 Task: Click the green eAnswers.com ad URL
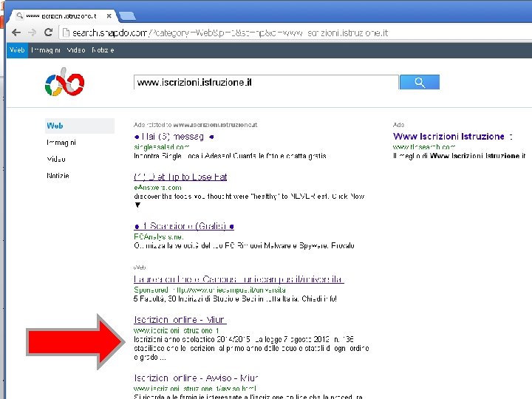tap(157, 187)
